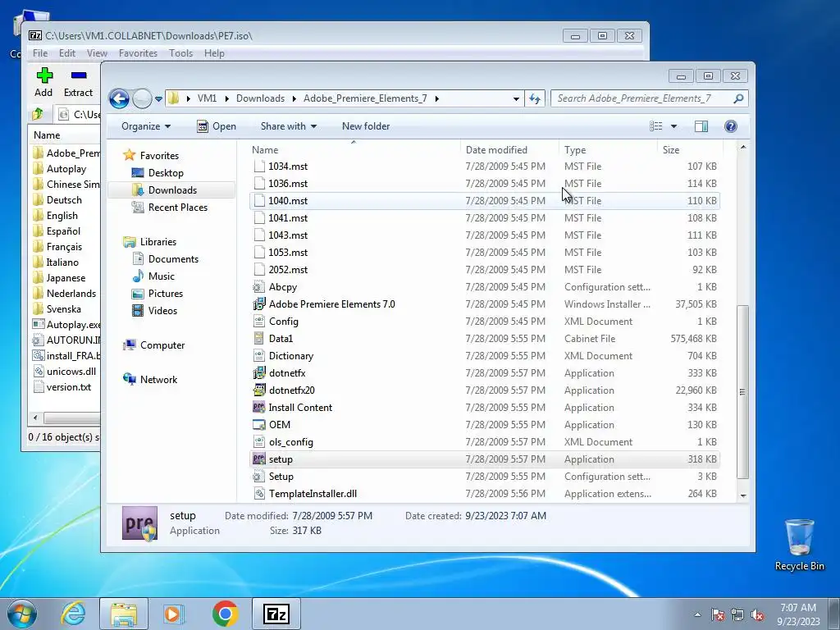The image size is (840, 630).
Task: Show hidden tray icons arrow
Action: [697, 614]
